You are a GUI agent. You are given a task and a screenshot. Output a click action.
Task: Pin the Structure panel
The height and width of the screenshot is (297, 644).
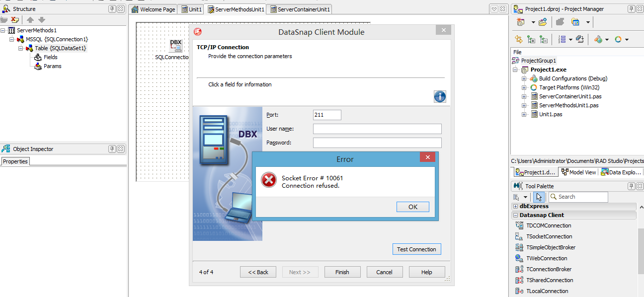pyautogui.click(x=112, y=8)
